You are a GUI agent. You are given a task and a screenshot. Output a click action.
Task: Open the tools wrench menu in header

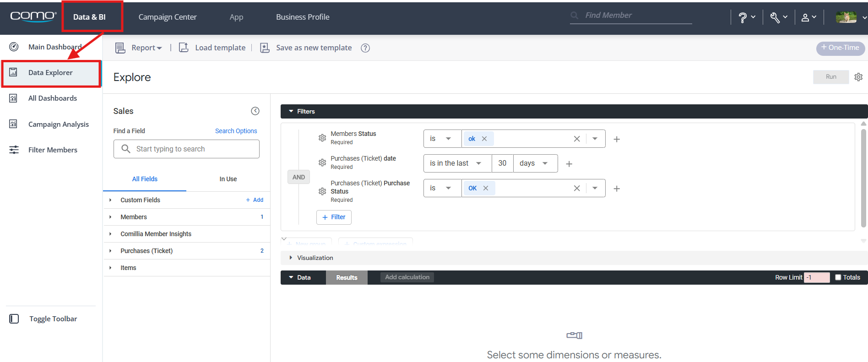pos(778,17)
